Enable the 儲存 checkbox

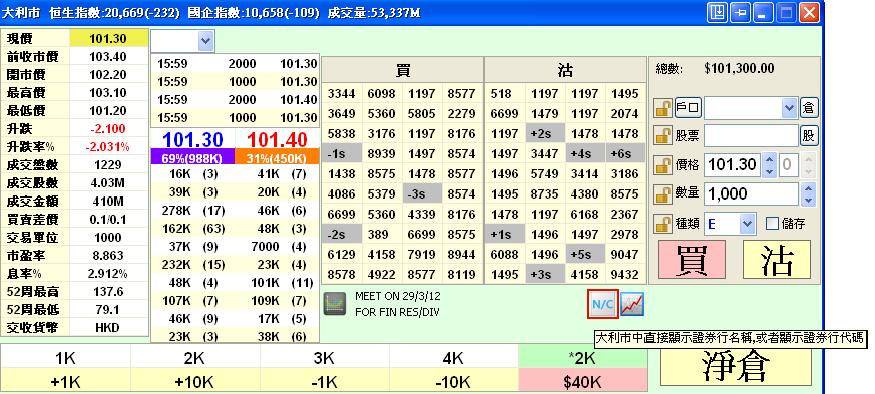click(772, 224)
